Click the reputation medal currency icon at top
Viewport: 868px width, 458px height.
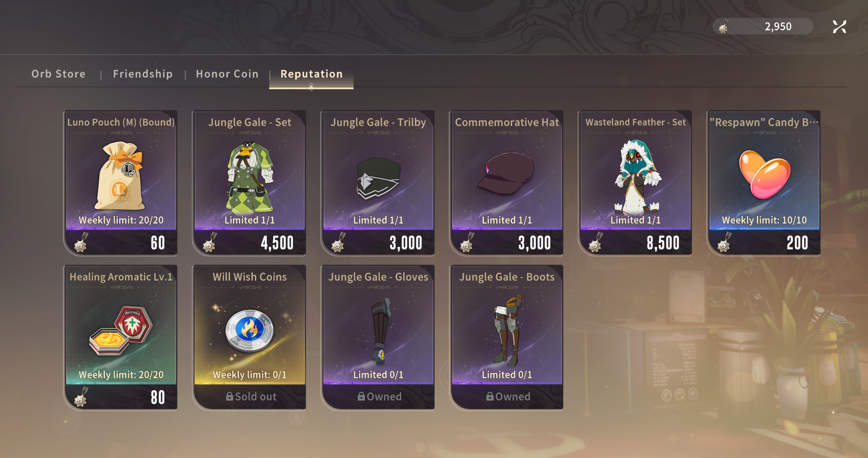pos(723,27)
